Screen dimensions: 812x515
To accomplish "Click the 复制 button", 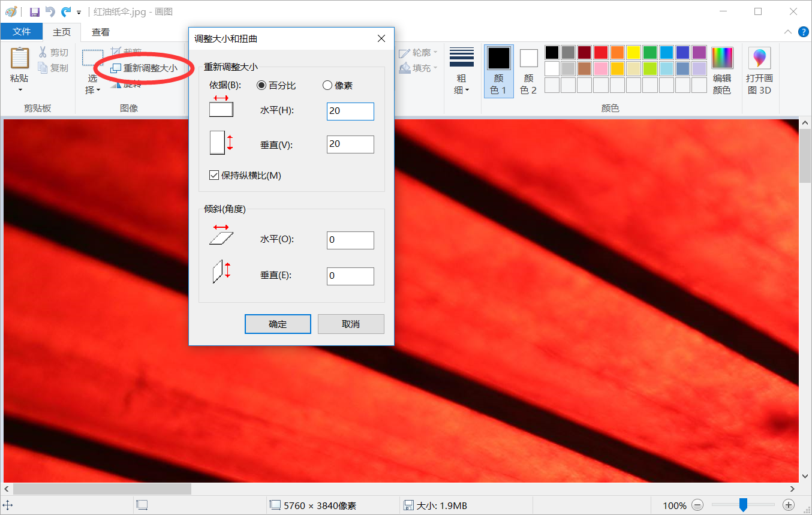I will click(53, 68).
